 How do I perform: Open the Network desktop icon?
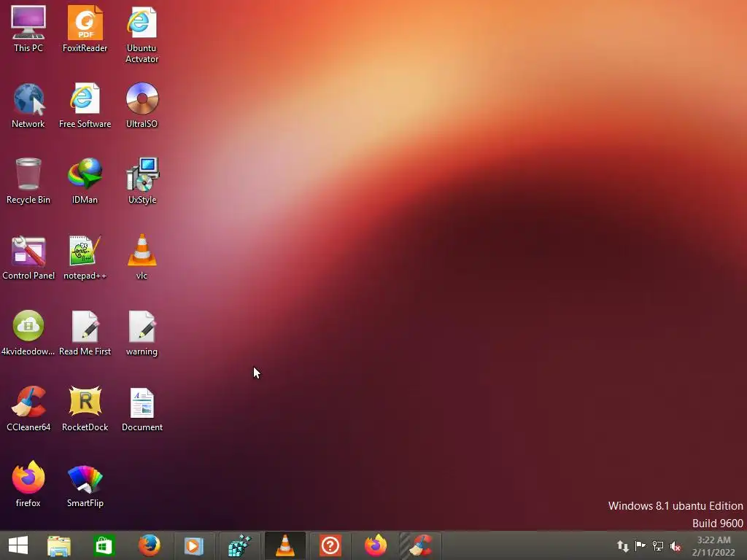28,105
